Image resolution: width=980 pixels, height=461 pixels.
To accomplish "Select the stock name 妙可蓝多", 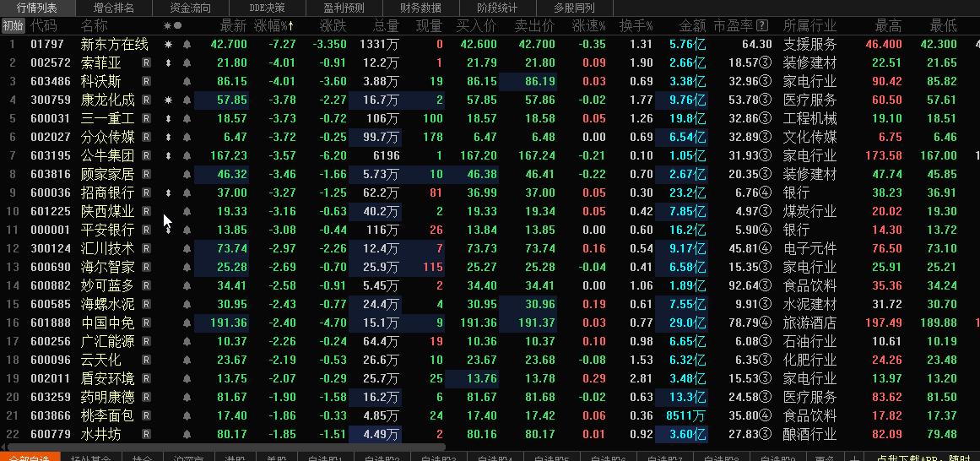I will (x=107, y=286).
